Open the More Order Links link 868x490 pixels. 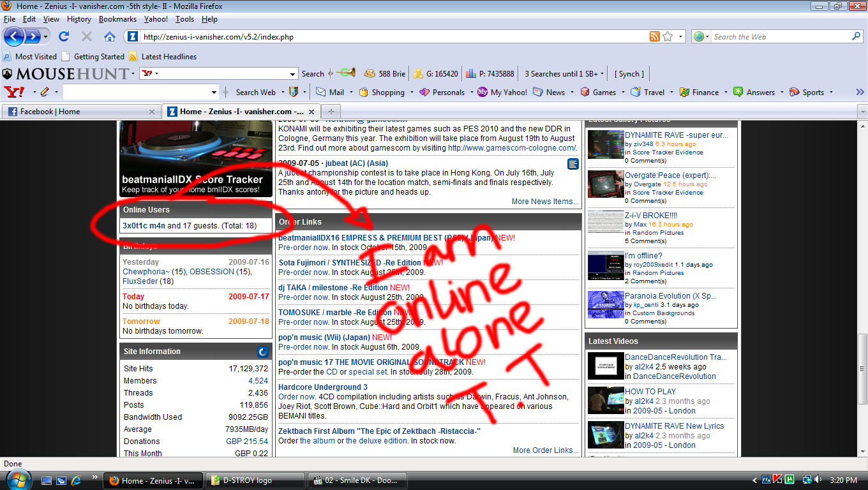[546, 450]
